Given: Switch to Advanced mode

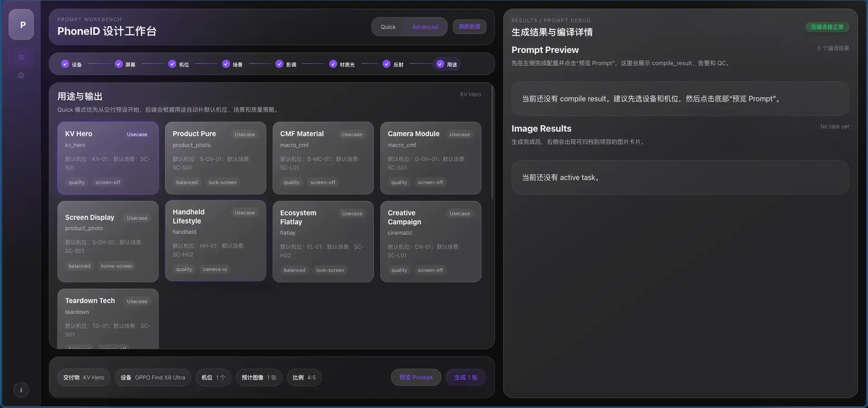Looking at the screenshot, I should click(425, 27).
